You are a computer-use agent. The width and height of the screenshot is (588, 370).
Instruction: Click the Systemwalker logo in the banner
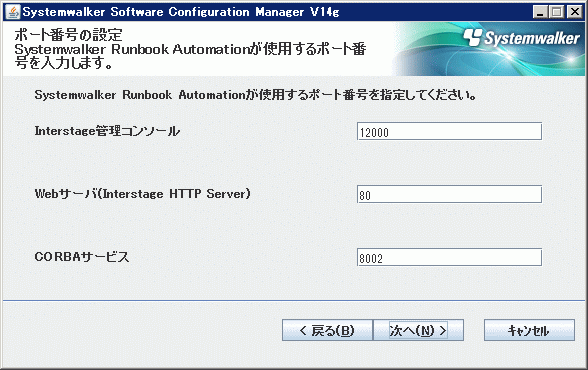point(522,38)
